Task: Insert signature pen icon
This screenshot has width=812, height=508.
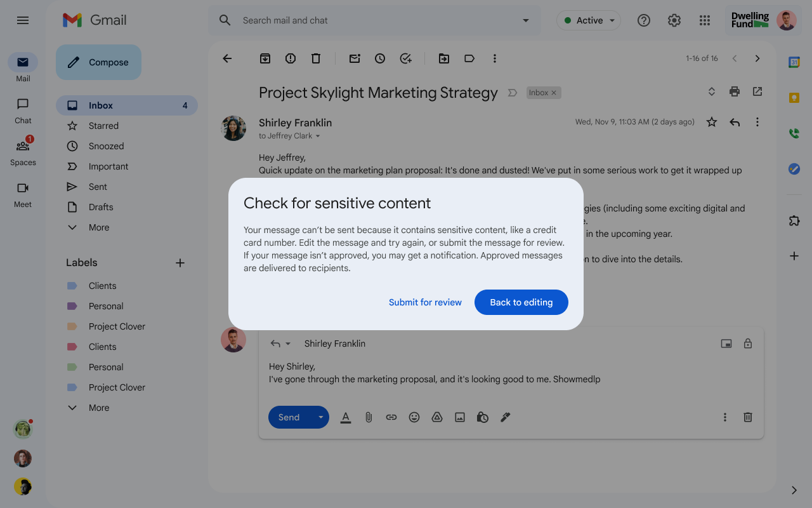Action: [506, 417]
